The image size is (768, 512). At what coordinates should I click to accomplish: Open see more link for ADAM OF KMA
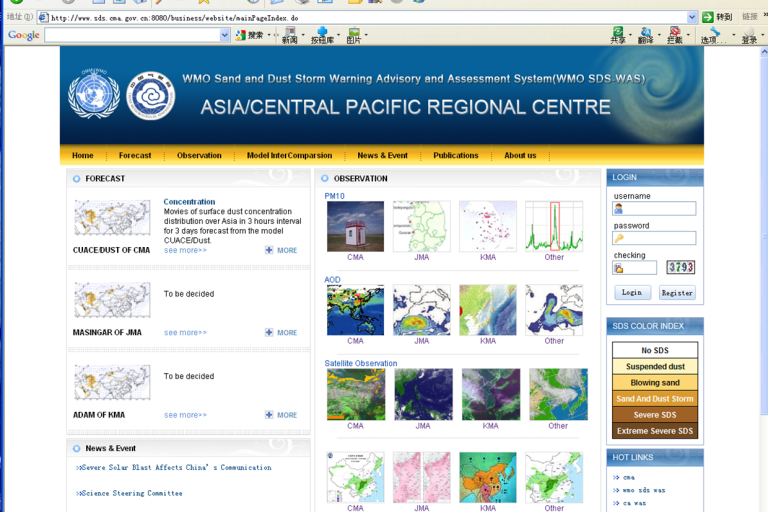(185, 415)
